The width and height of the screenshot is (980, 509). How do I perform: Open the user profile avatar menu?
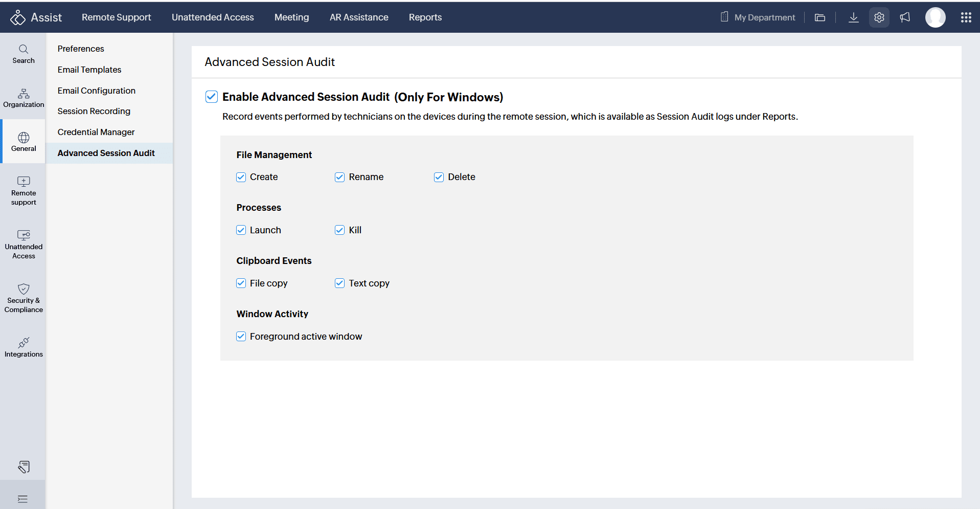click(935, 17)
